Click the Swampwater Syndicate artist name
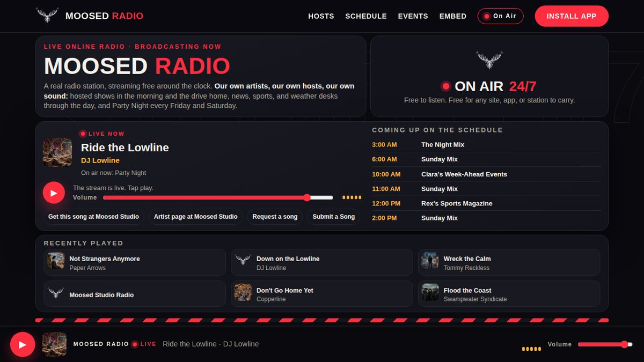This screenshot has width=644, height=362. click(475, 299)
